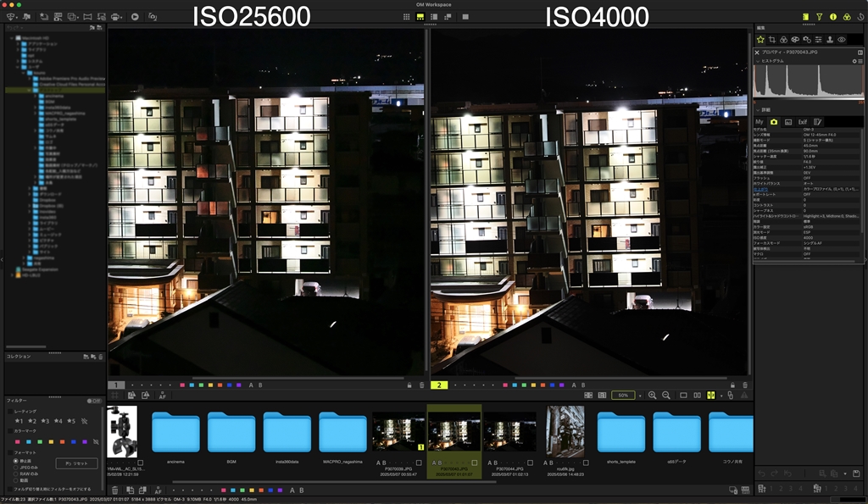The height and width of the screenshot is (504, 868).
Task: Select the 動画 radio button
Action: click(15, 480)
